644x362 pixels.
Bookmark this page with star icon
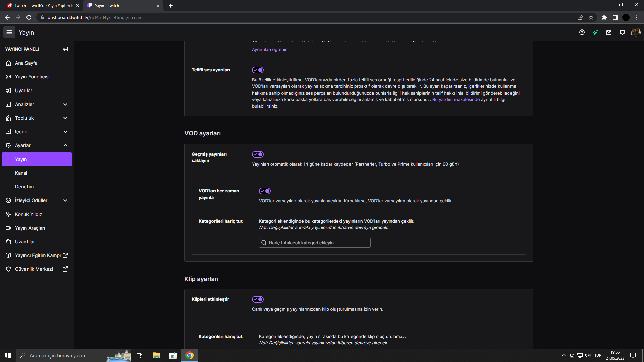(x=591, y=17)
